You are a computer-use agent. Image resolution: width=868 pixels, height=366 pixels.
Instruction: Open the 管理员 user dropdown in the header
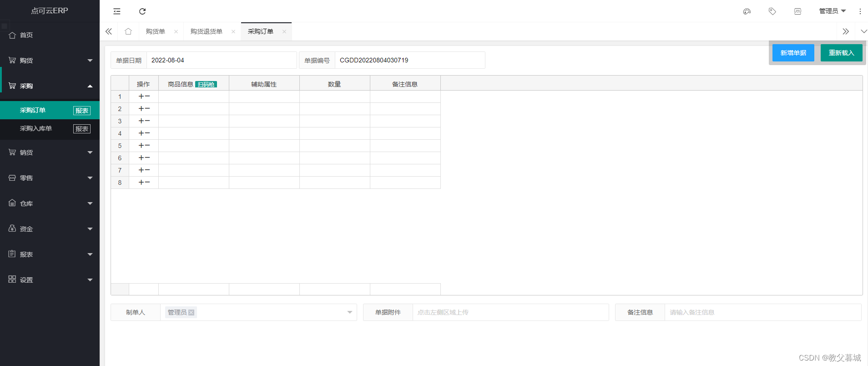[833, 11]
